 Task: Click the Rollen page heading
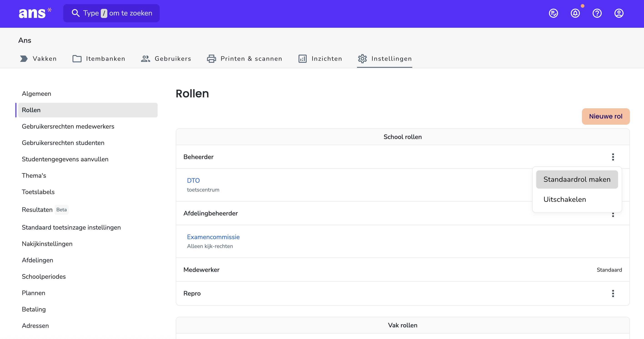point(192,94)
